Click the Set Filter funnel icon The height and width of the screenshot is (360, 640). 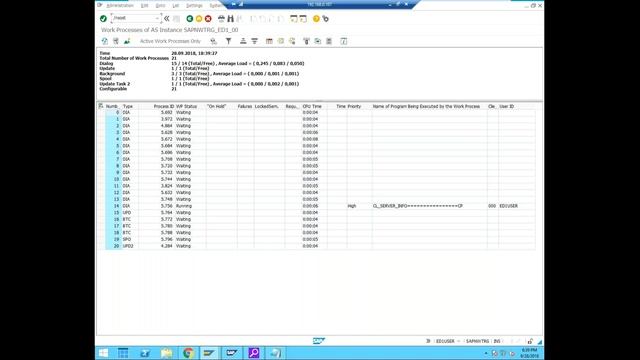(x=229, y=41)
